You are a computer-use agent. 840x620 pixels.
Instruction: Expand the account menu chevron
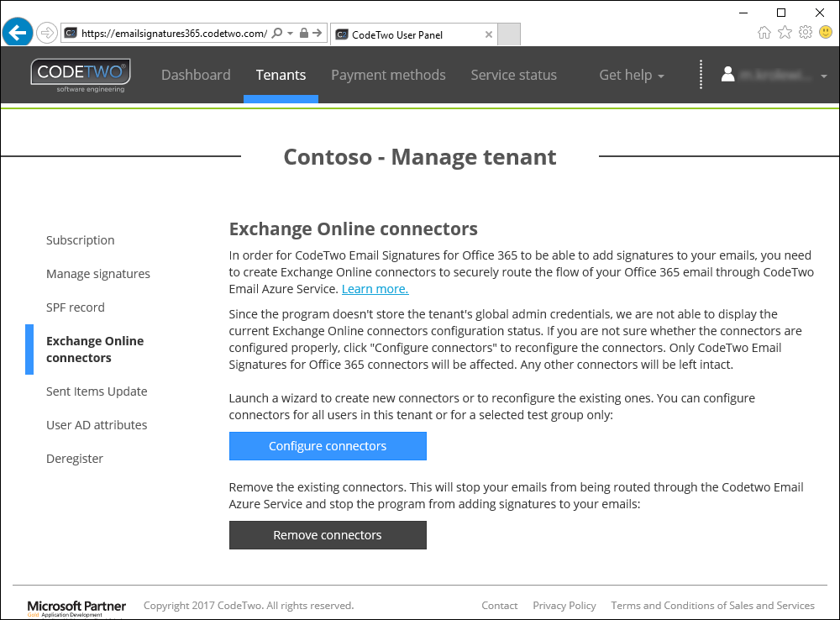tap(824, 75)
